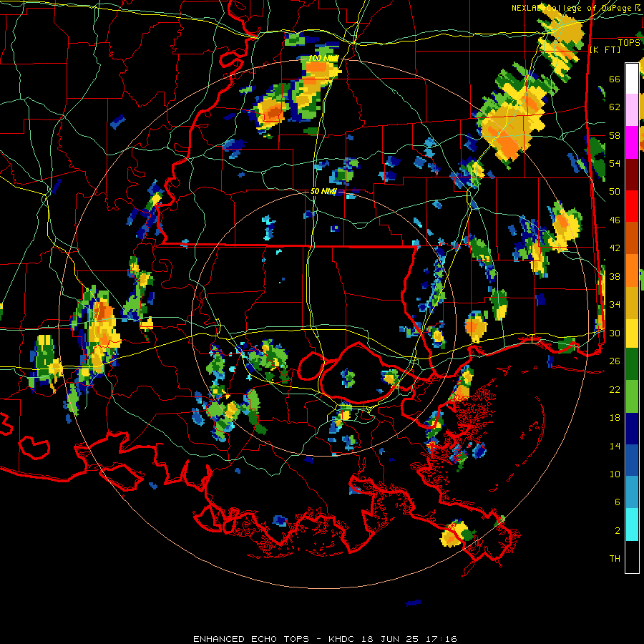644x644 pixels.
Task: Click the '62' legend value
Action: click(x=615, y=107)
